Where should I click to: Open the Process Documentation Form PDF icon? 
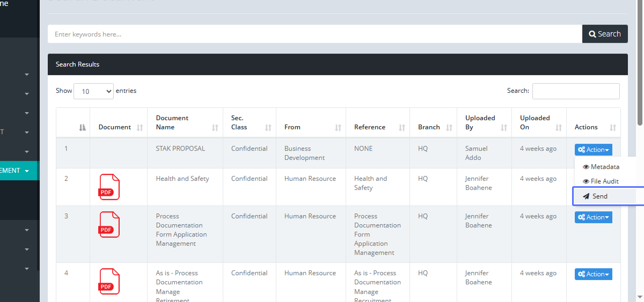(109, 224)
